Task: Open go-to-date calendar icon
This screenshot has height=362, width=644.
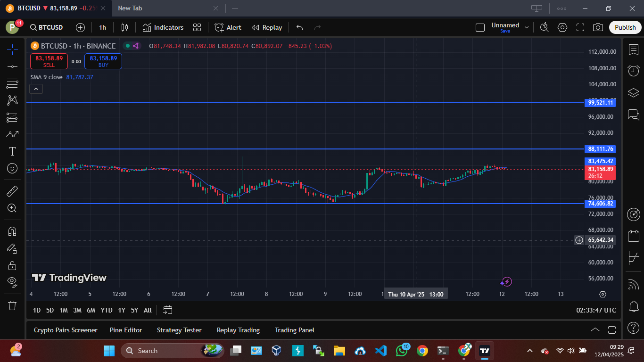Action: point(168,310)
